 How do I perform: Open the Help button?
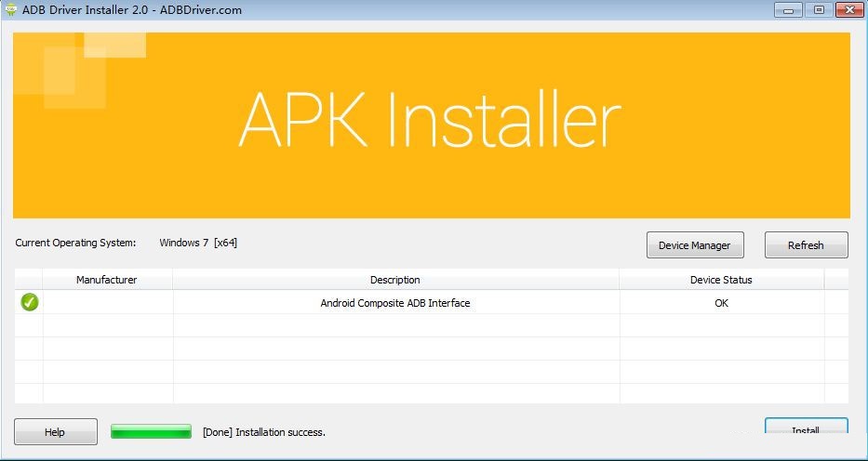coord(55,432)
